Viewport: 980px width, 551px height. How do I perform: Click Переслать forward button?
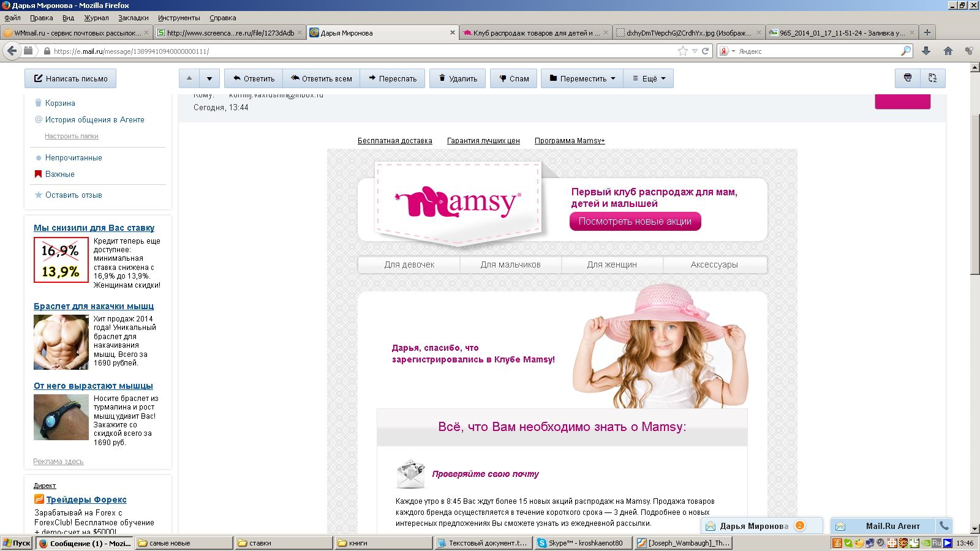[x=393, y=78]
